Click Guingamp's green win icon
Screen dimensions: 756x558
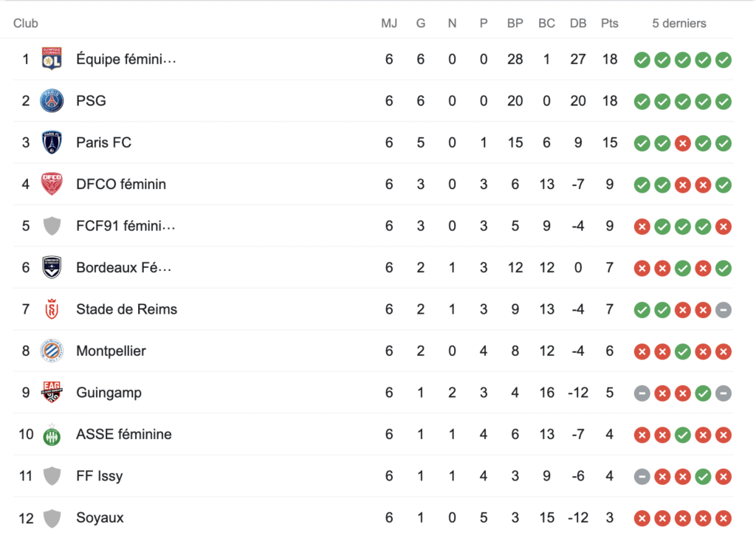tap(703, 393)
